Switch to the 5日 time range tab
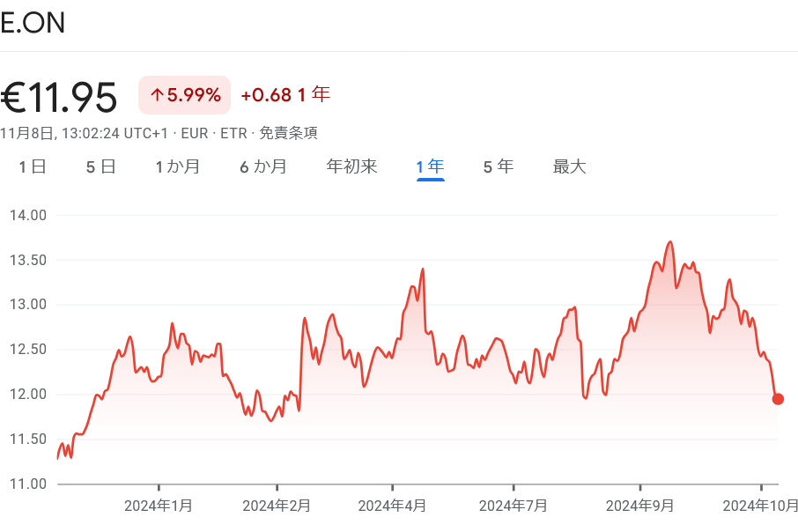This screenshot has width=798, height=532. tap(100, 166)
